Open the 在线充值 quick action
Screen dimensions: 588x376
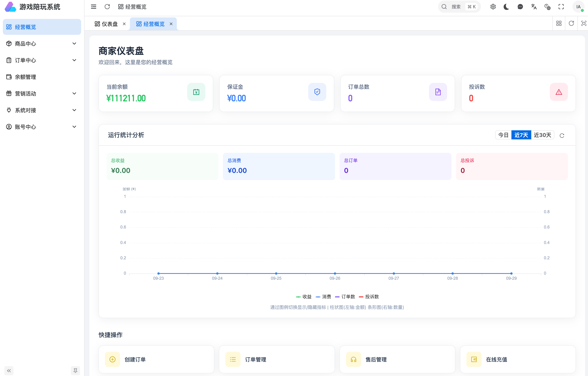pyautogui.click(x=518, y=359)
